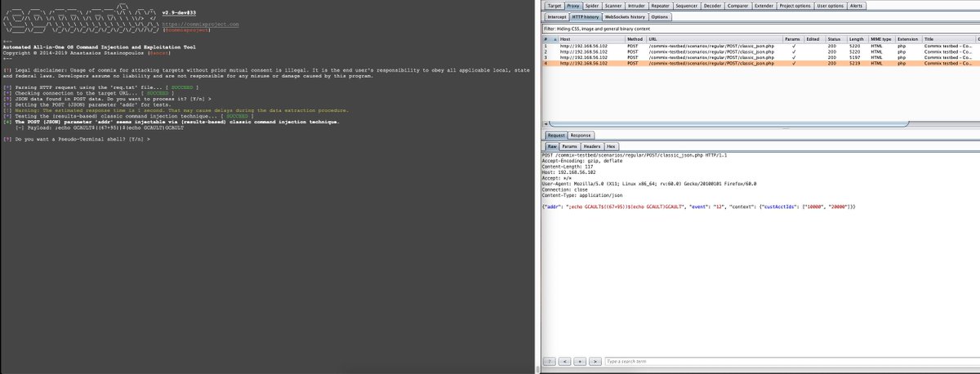Sort by the Extension column header
The height and width of the screenshot is (374, 980).
point(909,39)
